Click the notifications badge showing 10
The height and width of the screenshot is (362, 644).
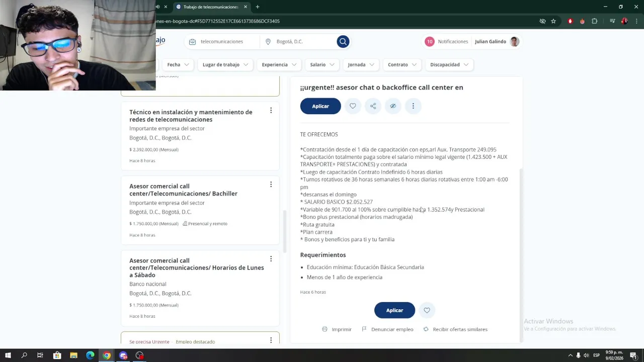[429, 42]
